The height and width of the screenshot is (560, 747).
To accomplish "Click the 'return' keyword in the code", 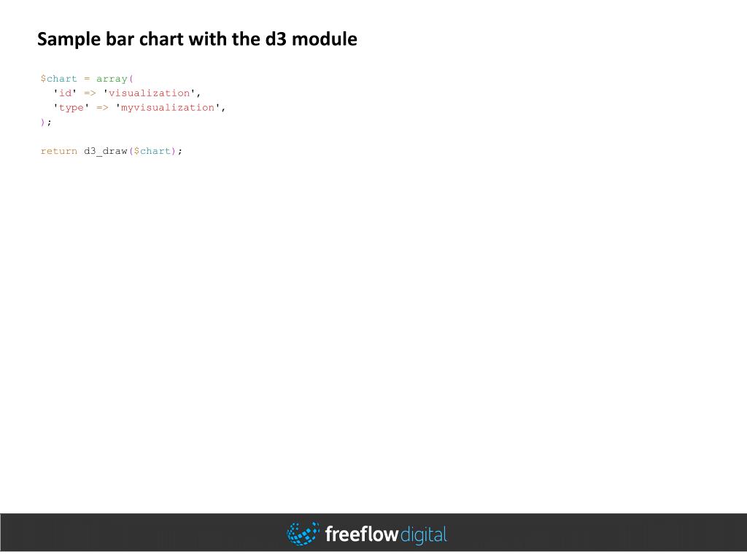I will pos(58,151).
